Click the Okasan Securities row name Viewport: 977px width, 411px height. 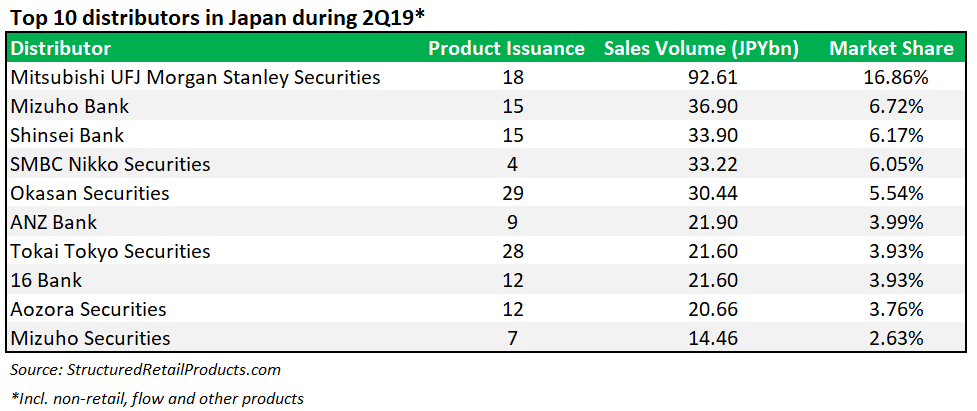click(x=90, y=193)
